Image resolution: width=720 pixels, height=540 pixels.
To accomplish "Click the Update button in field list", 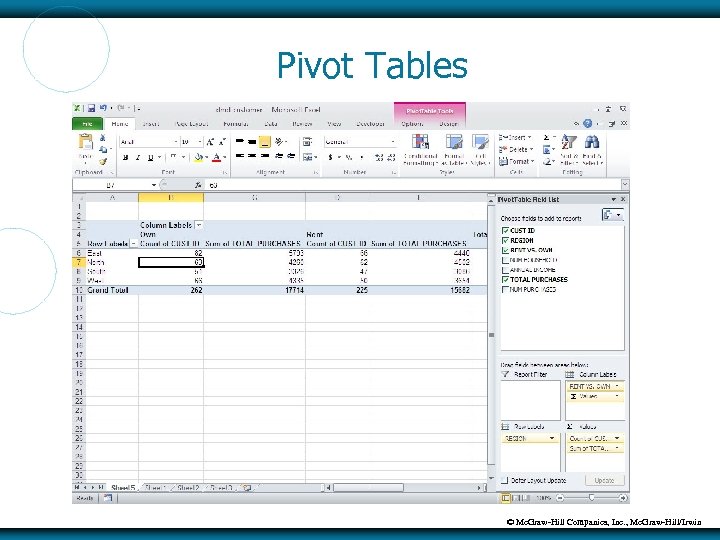I will point(604,480).
